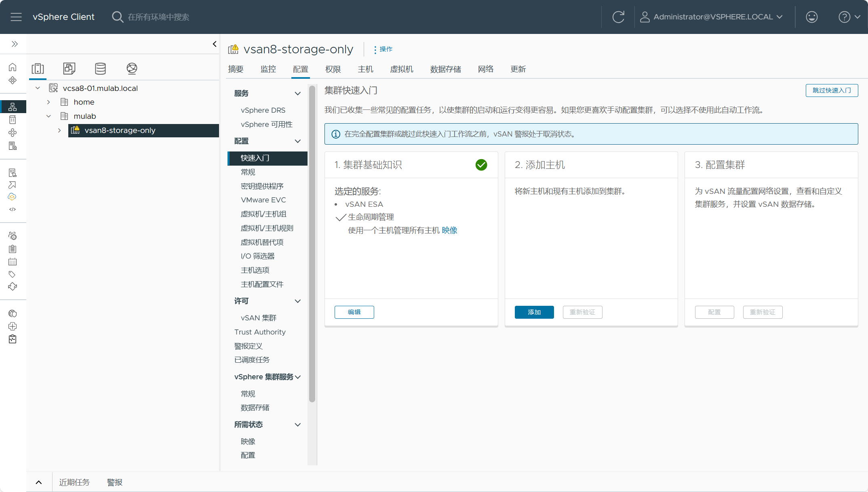Open the help question-mark menu
This screenshot has width=868, height=492.
(849, 17)
